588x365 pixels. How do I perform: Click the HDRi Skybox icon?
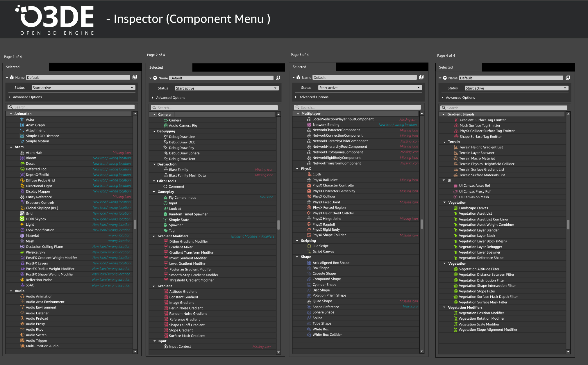[22, 219]
